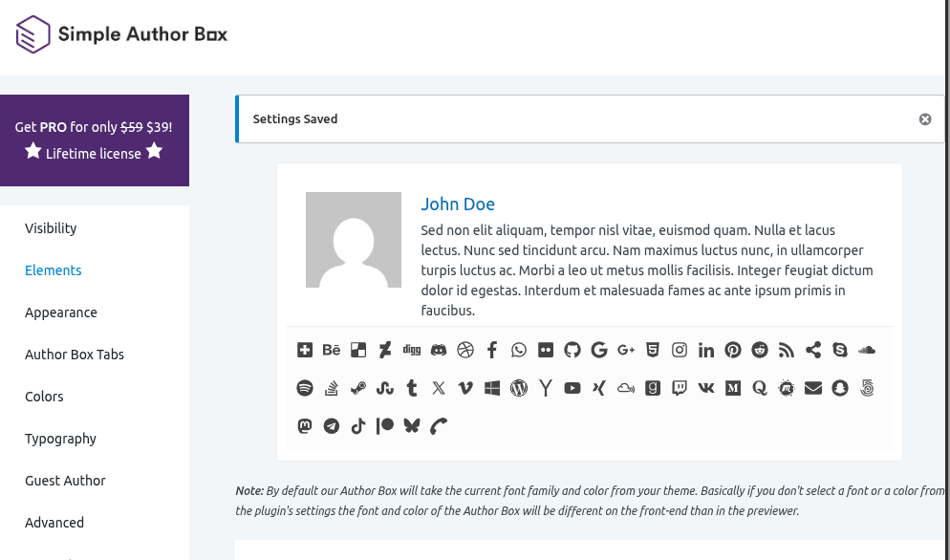
Task: Click the TikTok social icon
Action: tap(358, 426)
